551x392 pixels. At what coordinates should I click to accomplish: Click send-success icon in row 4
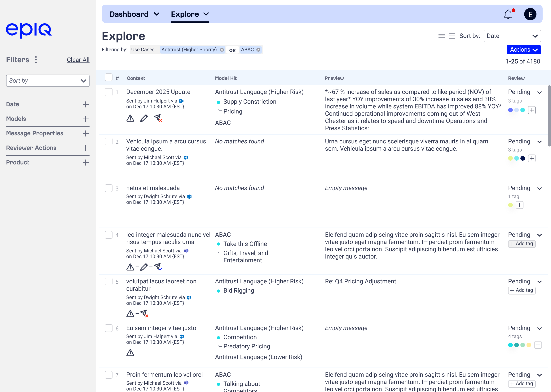click(x=158, y=267)
